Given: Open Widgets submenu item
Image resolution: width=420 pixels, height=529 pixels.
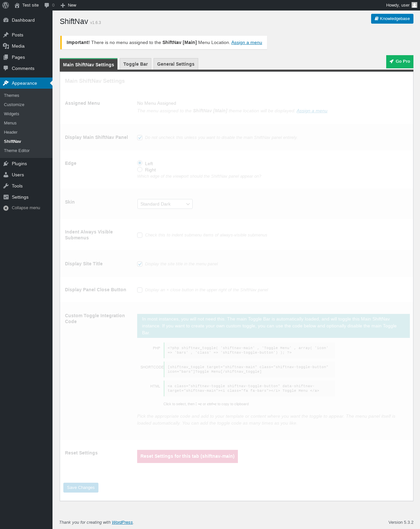Looking at the screenshot, I should [11, 114].
